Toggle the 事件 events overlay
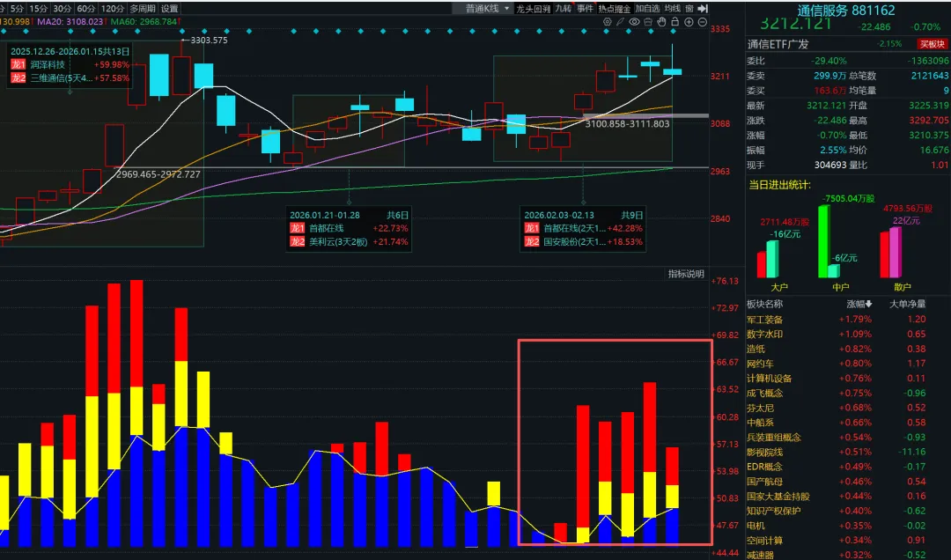Screen dimensions: 951x560 (x=586, y=9)
